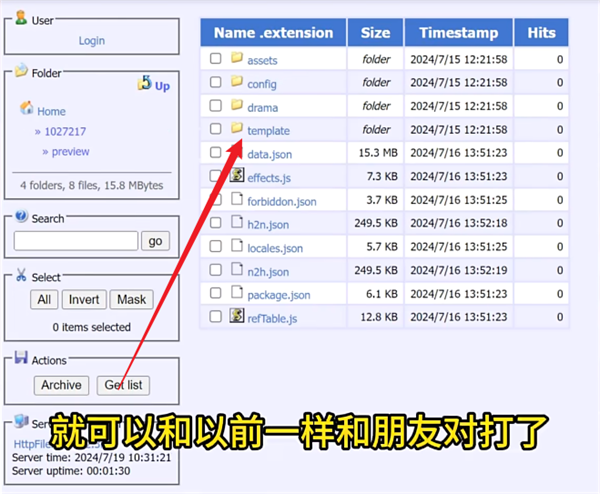Sort the list by Size column header
The height and width of the screenshot is (494, 600).
coord(376,33)
